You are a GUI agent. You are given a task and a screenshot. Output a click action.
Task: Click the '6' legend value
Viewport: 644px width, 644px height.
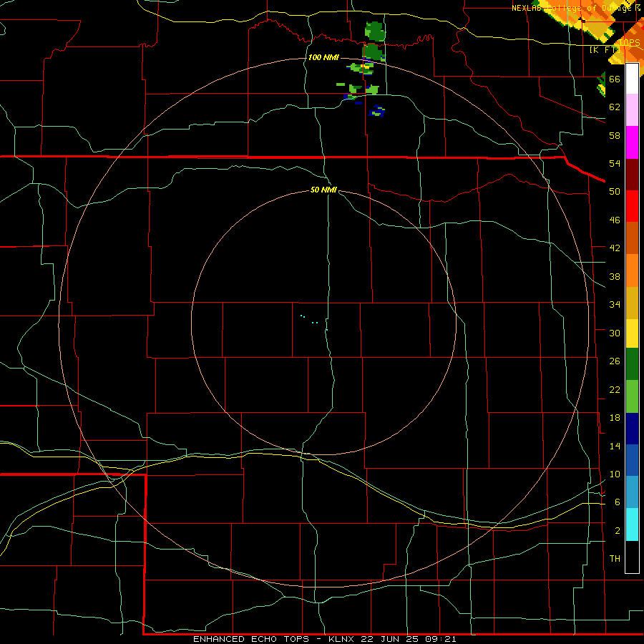pyautogui.click(x=618, y=502)
